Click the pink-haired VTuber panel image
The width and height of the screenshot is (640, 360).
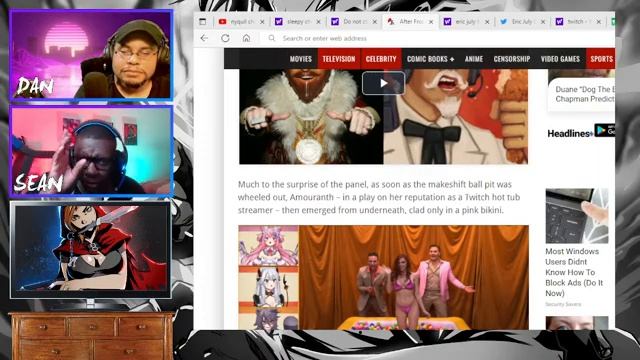pos(269,246)
